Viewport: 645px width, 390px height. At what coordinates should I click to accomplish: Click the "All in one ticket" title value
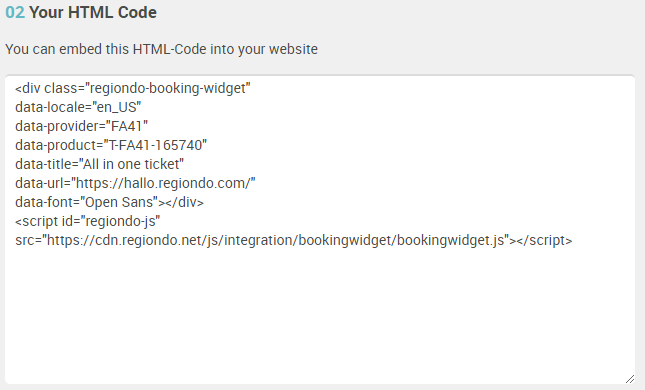(x=131, y=164)
